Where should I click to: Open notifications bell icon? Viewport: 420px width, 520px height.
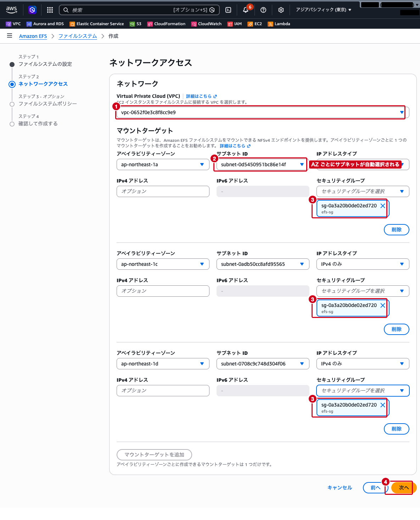(246, 10)
